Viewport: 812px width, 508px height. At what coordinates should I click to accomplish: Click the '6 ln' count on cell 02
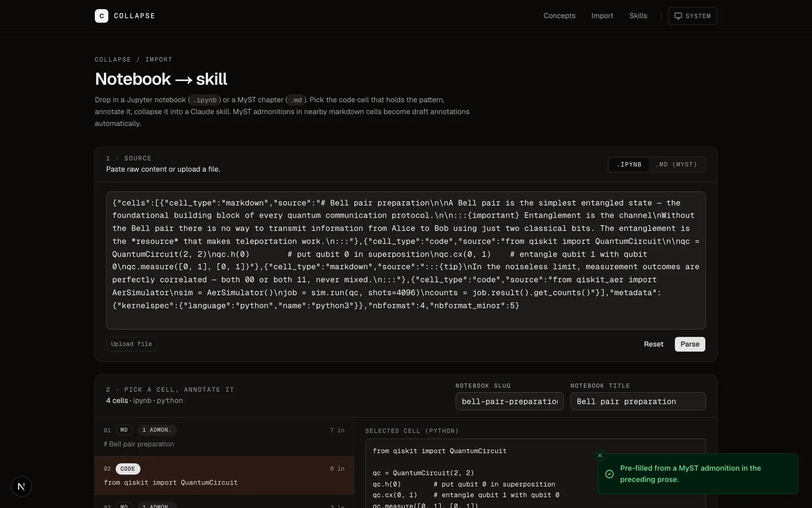[x=337, y=469]
